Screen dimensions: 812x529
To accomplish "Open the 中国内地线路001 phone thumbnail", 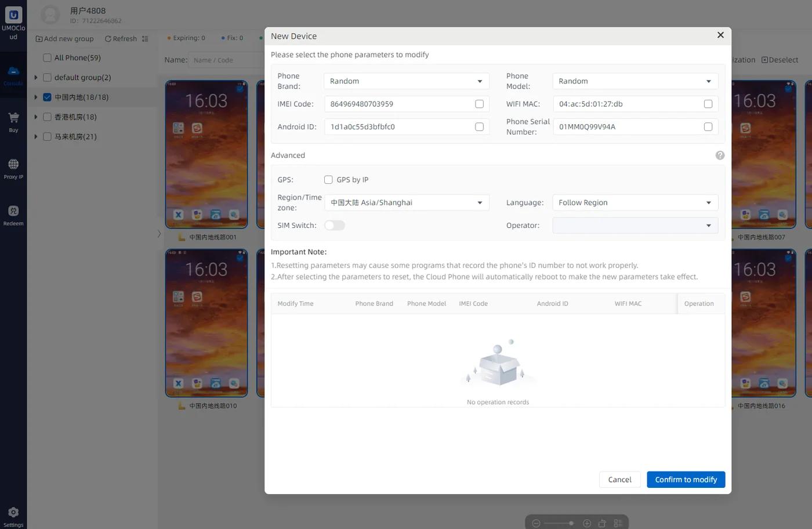I will pos(206,154).
